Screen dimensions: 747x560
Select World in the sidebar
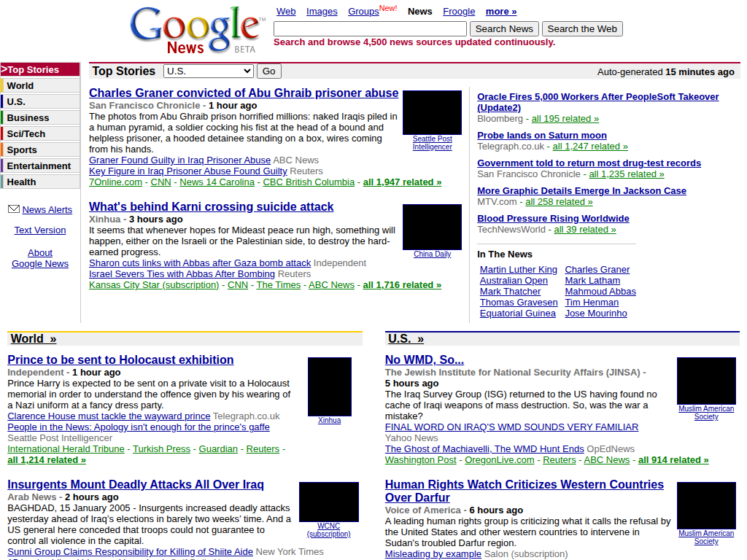[x=40, y=86]
